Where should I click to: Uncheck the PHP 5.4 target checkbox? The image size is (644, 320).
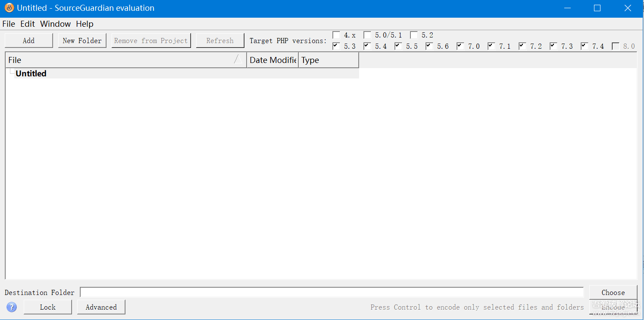point(367,46)
